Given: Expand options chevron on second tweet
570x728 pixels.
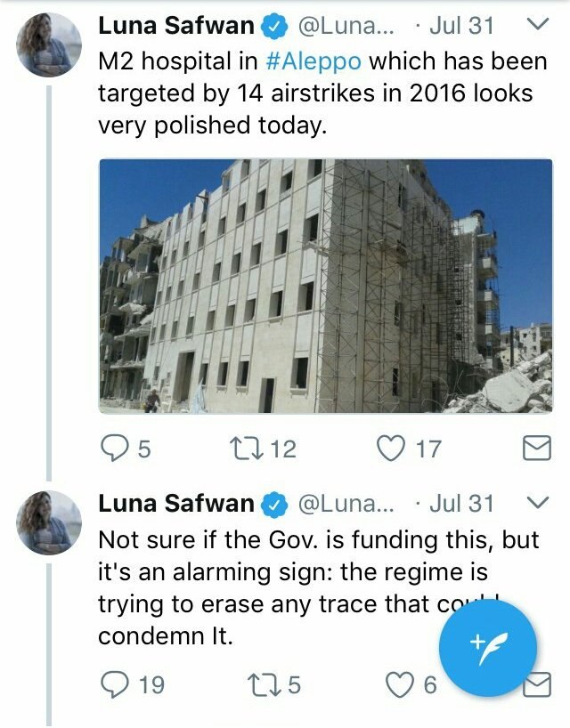Looking at the screenshot, I should pos(539,502).
